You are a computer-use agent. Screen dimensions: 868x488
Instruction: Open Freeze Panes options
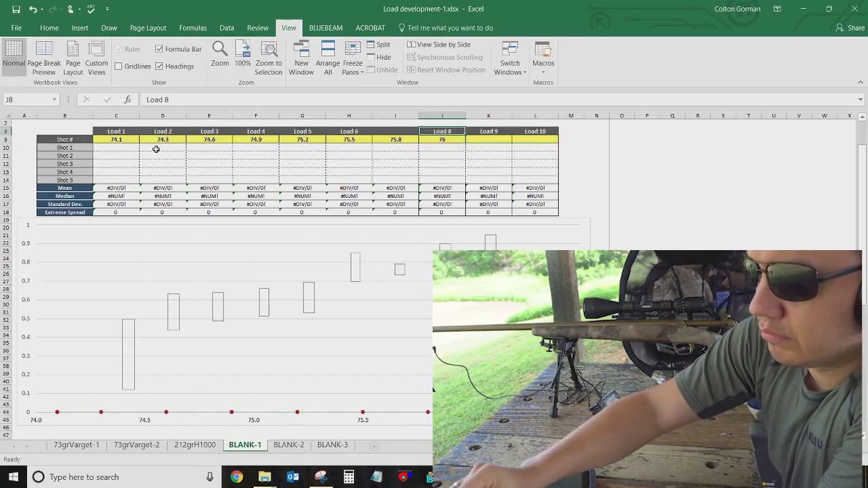click(x=353, y=58)
